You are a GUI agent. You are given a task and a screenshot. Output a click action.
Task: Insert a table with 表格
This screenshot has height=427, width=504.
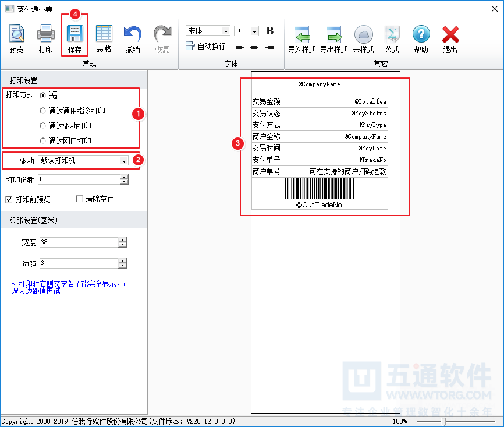pos(104,39)
